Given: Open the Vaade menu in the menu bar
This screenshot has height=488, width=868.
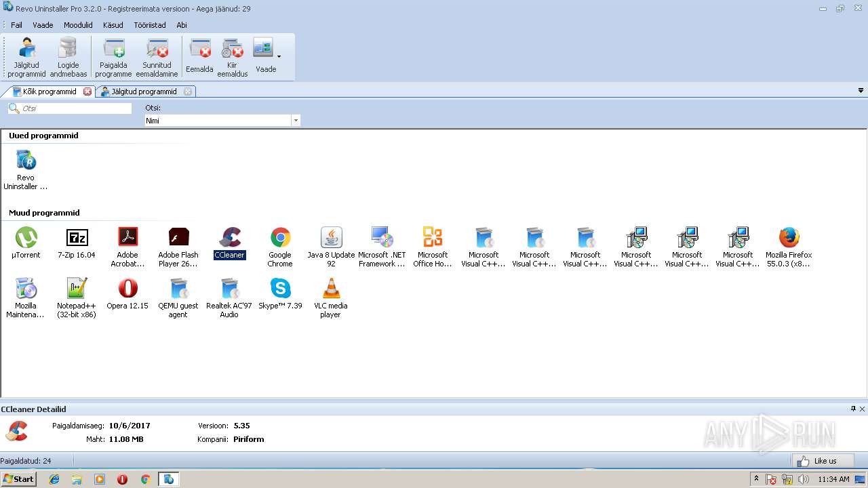Looking at the screenshot, I should click(43, 25).
